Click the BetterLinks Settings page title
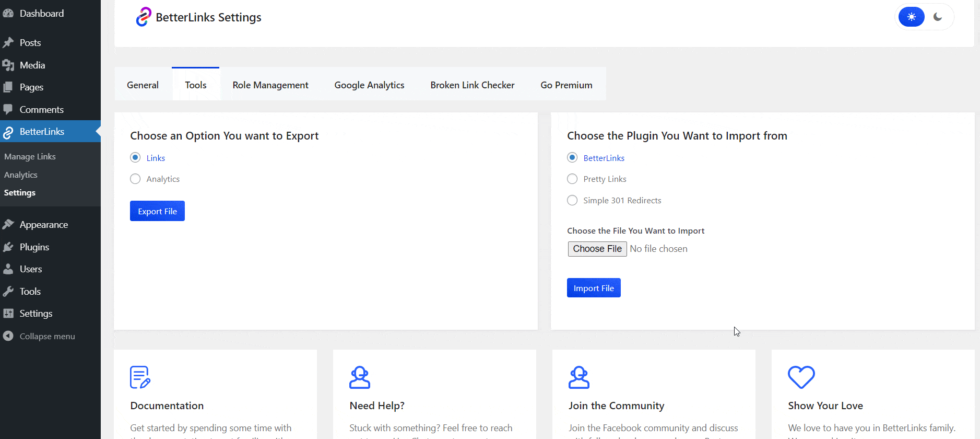Image resolution: width=980 pixels, height=439 pixels. (x=208, y=17)
